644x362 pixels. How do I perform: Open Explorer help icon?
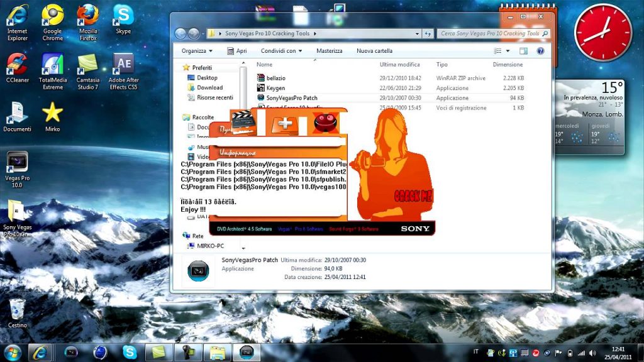click(x=540, y=51)
